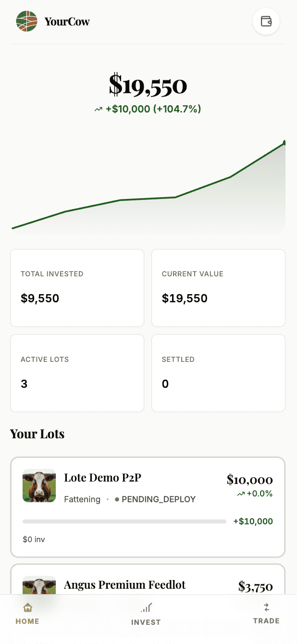
Task: Click the YourCow brand name
Action: pyautogui.click(x=67, y=21)
